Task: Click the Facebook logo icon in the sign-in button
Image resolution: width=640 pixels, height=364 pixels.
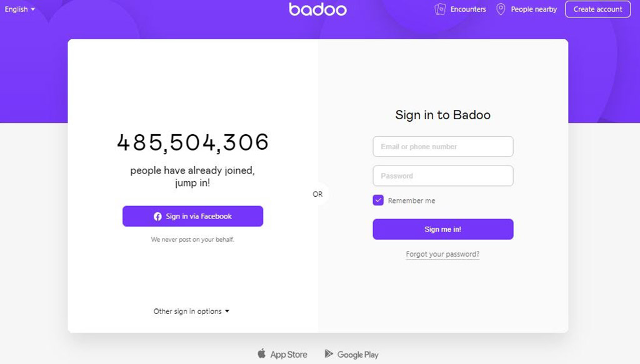Action: (x=157, y=217)
